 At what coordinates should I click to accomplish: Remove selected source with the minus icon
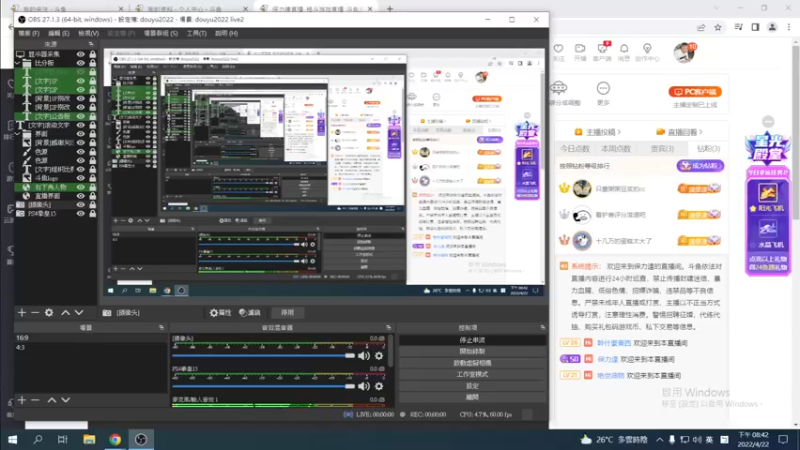tap(35, 312)
